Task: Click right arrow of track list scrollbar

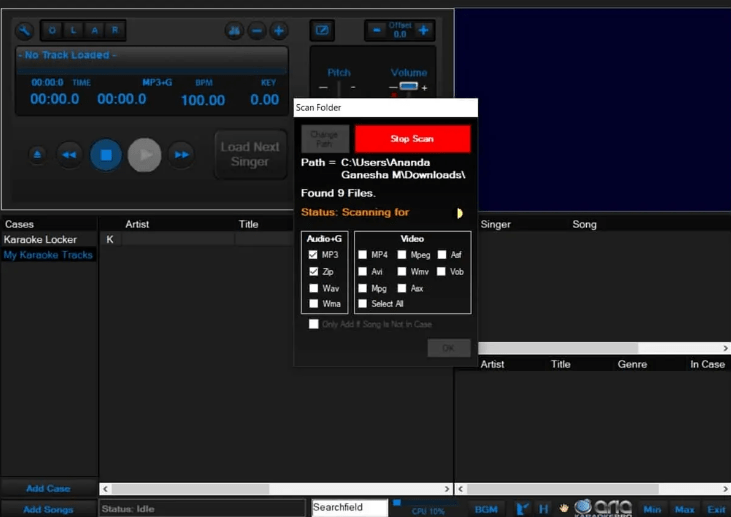Action: [447, 489]
